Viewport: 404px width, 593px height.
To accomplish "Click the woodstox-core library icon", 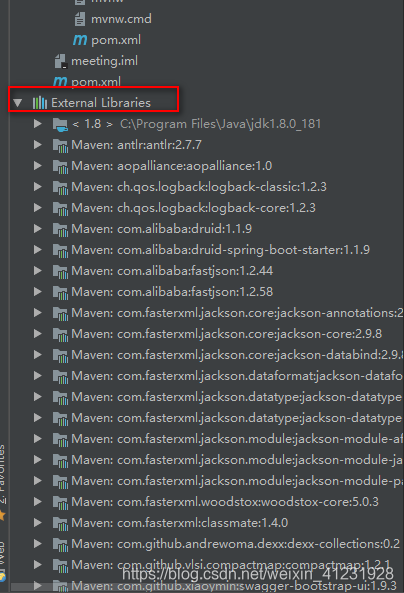I will (x=61, y=502).
